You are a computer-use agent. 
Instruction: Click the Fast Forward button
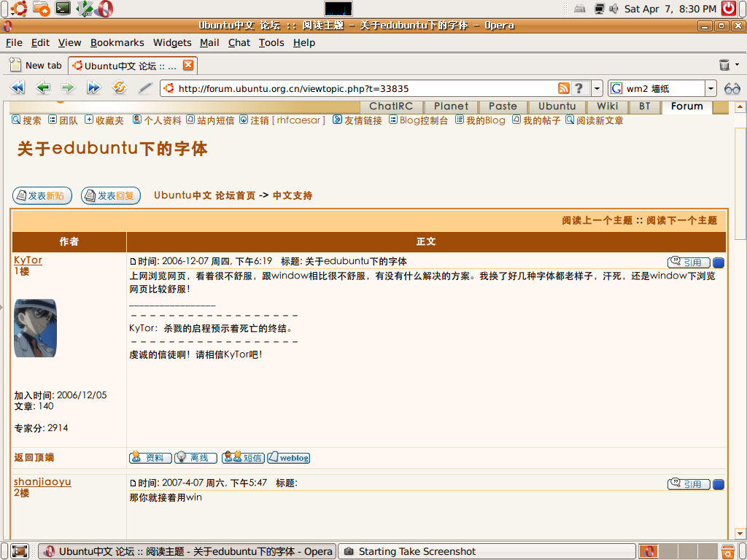pyautogui.click(x=94, y=87)
